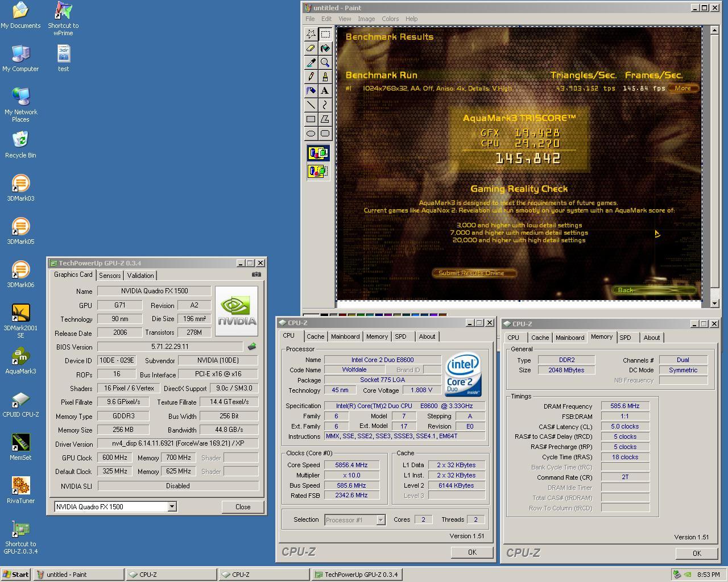Open the Mainboard tab in left CPU-Z window
The width and height of the screenshot is (728, 582).
pos(345,336)
